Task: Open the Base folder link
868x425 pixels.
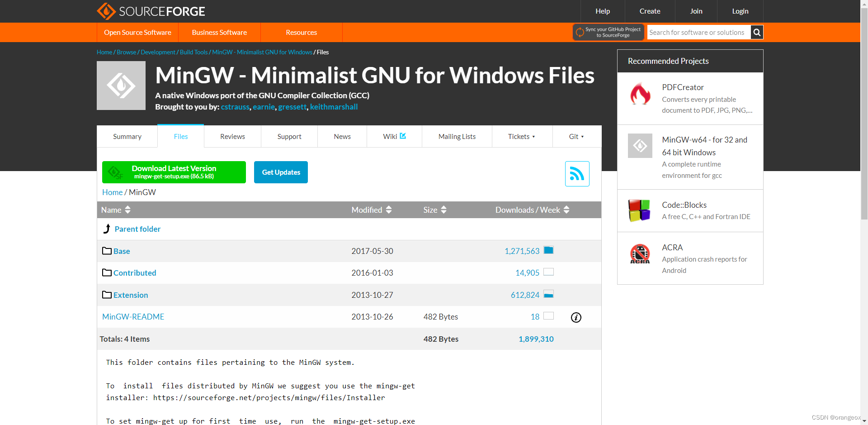Action: click(x=122, y=251)
